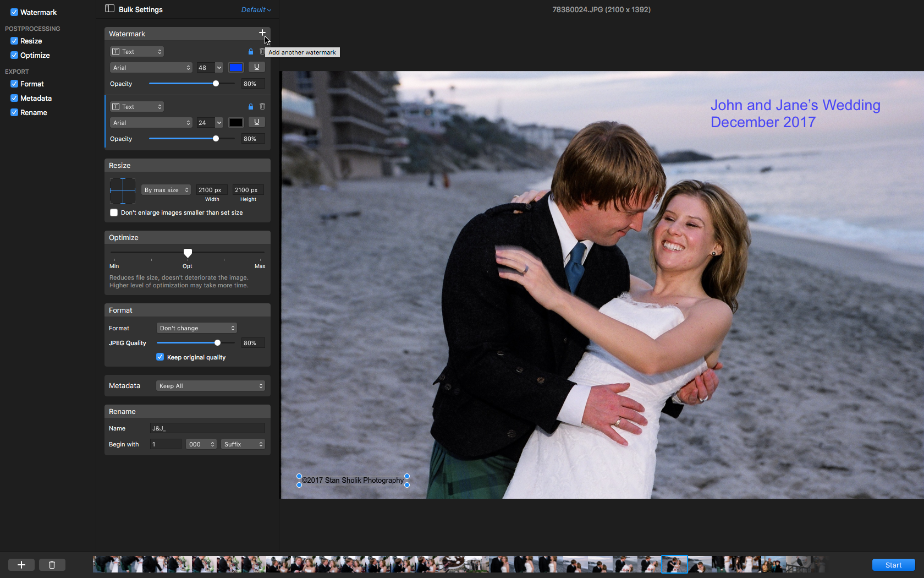
Task: Click the add images plus button at the bottom left
Action: (21, 565)
